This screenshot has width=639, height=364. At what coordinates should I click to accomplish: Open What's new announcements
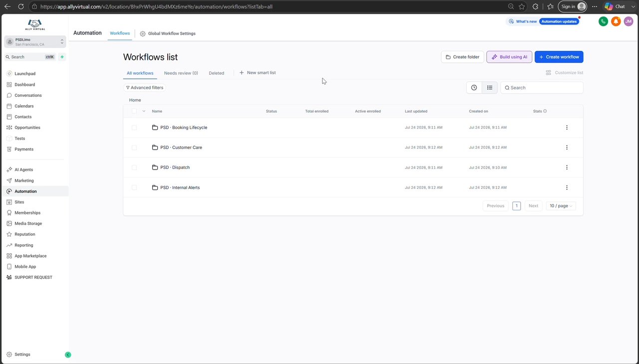[x=523, y=21]
